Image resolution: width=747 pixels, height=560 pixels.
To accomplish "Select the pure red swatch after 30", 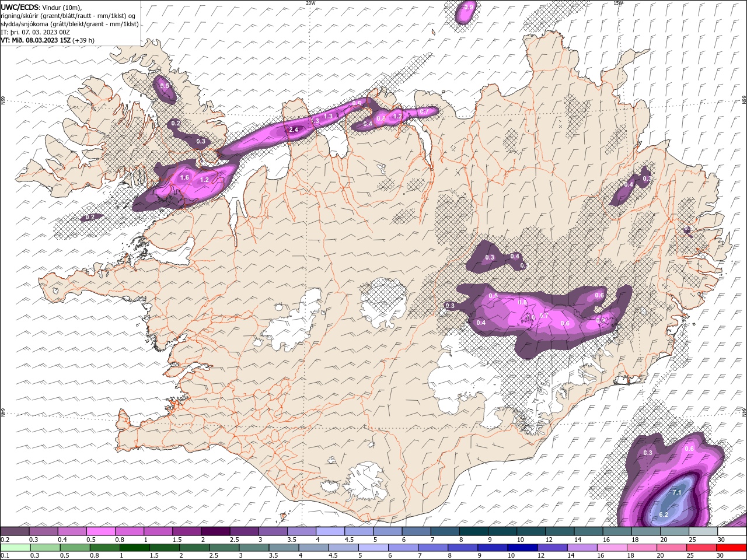I will pos(731,547).
